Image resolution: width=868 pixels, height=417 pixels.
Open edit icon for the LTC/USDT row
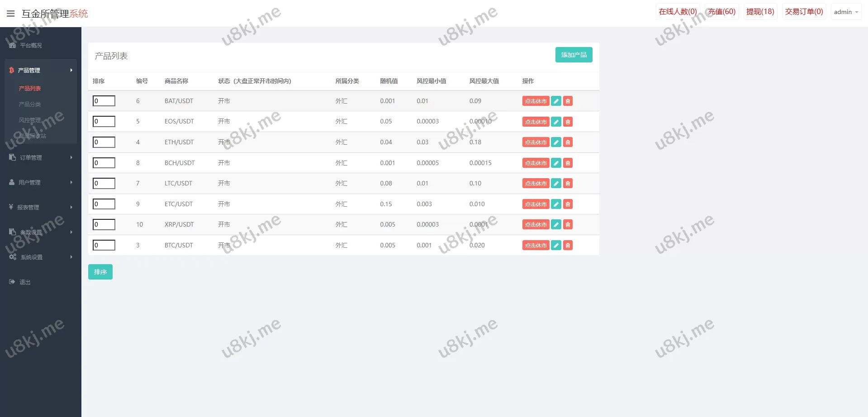point(556,183)
